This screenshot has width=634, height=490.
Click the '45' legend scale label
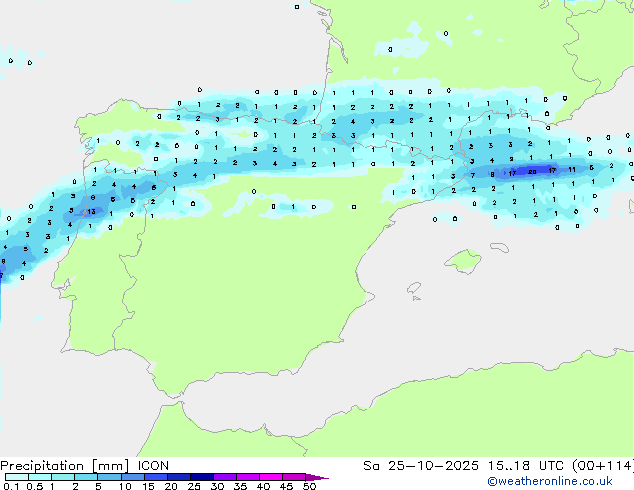[286, 486]
